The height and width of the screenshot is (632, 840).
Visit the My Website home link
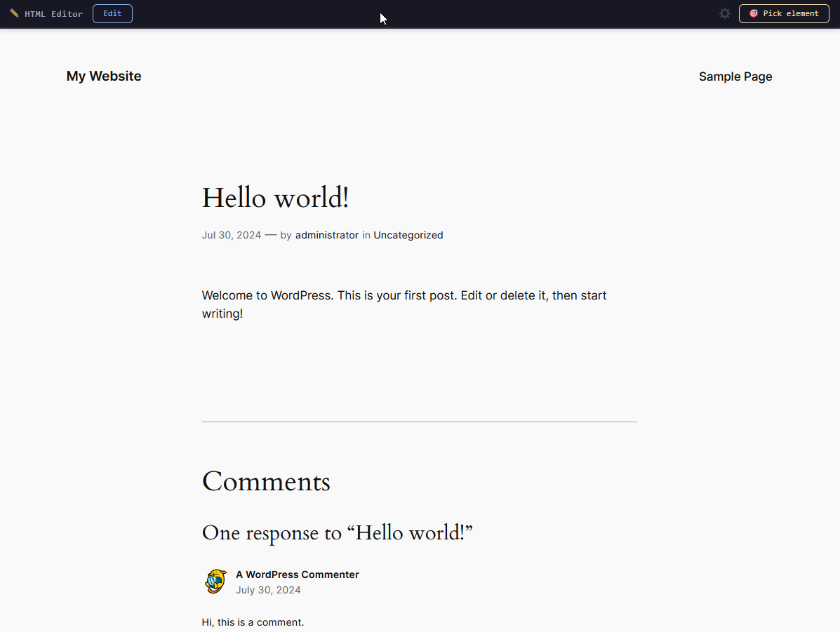(x=103, y=76)
